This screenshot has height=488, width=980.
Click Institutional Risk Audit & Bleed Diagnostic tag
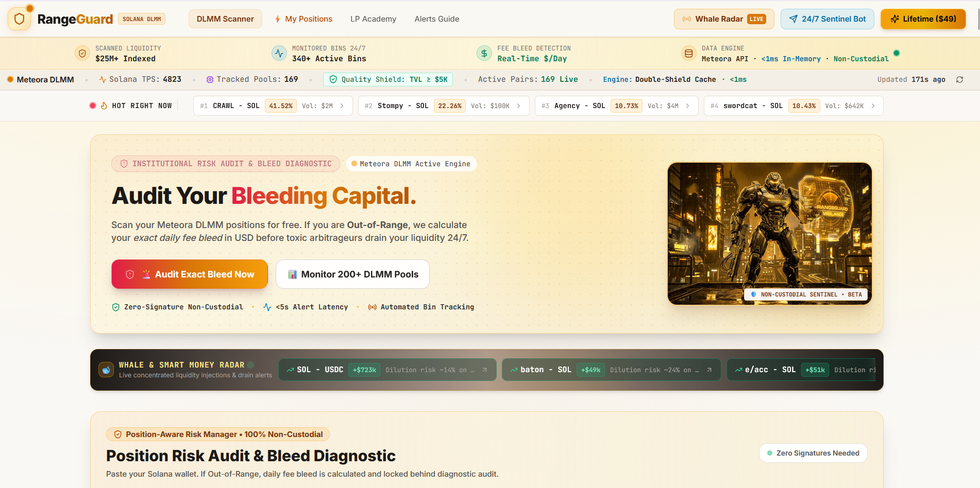226,164
